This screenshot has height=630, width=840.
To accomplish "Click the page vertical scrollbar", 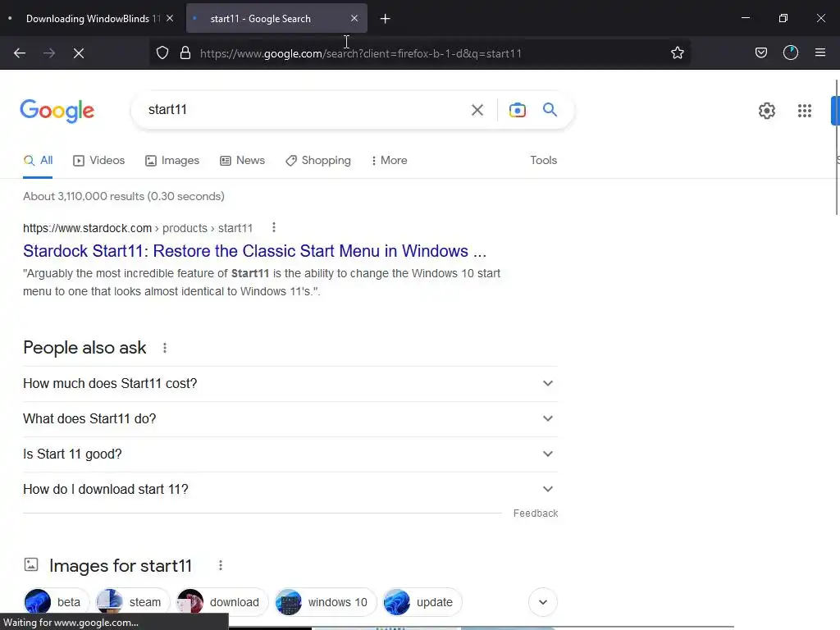I will coord(836,148).
